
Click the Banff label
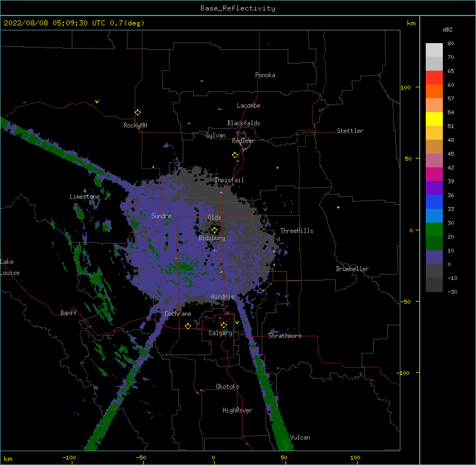click(x=68, y=313)
